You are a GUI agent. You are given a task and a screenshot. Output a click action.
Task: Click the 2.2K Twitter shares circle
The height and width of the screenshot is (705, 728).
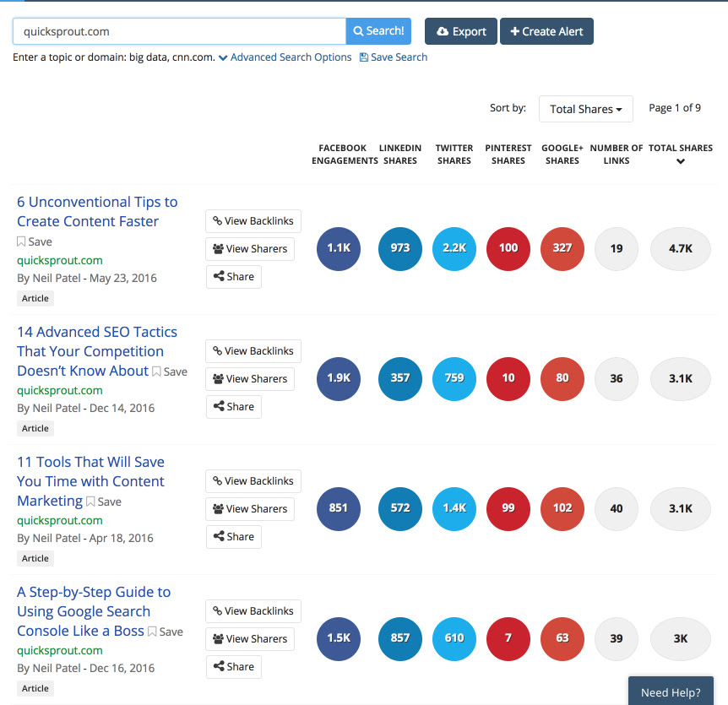(454, 249)
